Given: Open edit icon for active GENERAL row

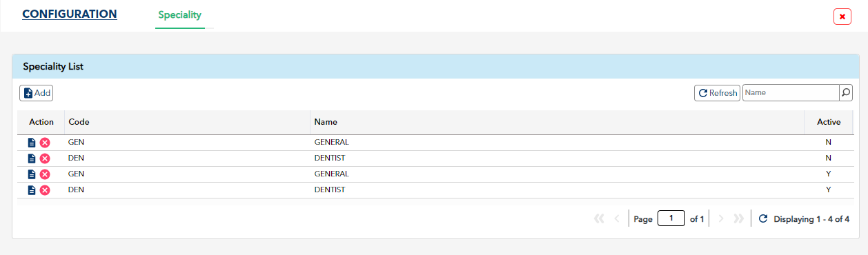Looking at the screenshot, I should 31,174.
